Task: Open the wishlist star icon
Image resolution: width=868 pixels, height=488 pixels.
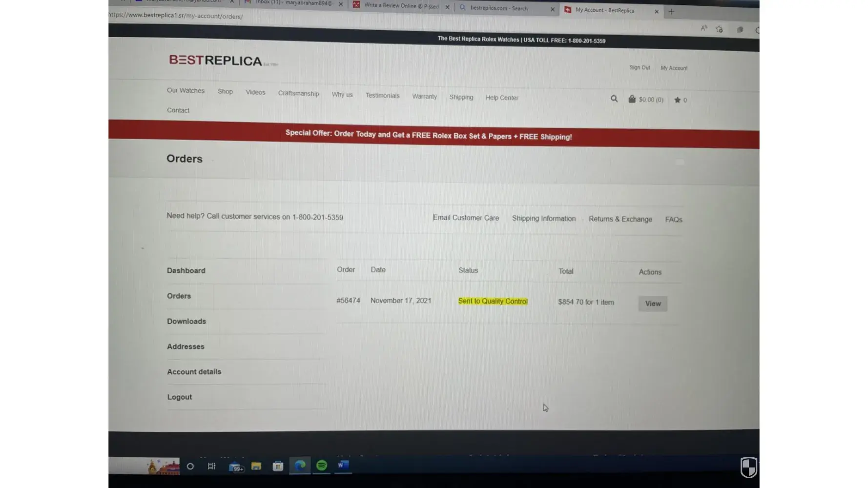Action: pos(681,100)
